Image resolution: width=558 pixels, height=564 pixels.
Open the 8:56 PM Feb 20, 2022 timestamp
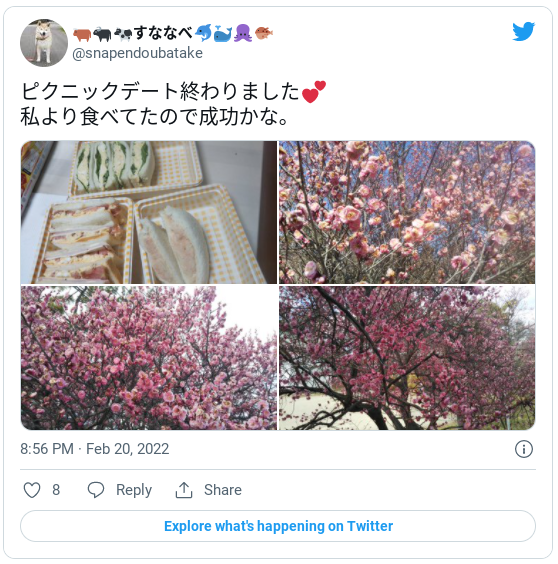click(95, 449)
